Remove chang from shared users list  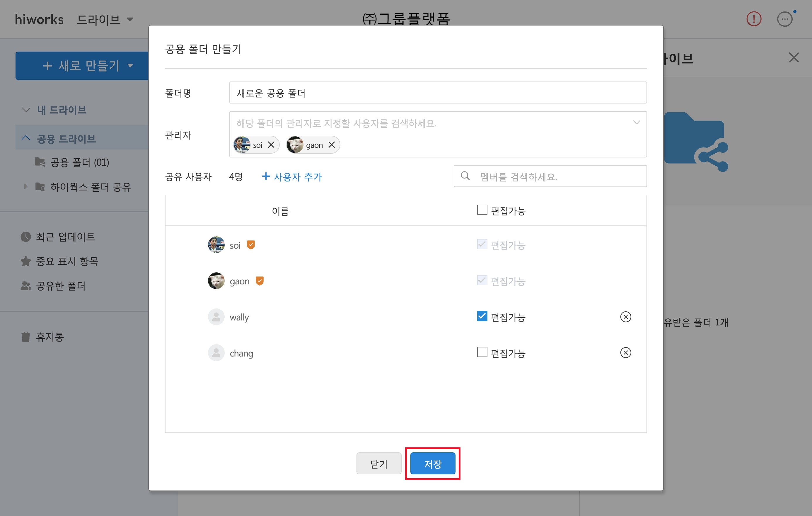[x=625, y=353]
